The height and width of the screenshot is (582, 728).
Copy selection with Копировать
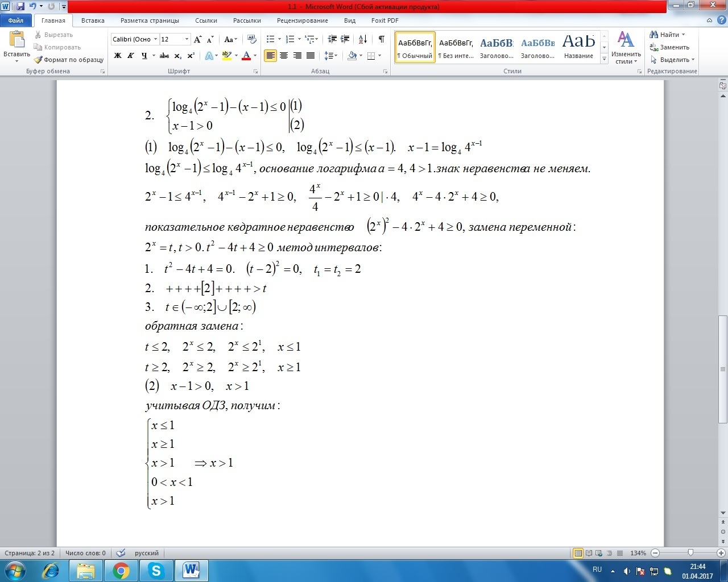(x=57, y=47)
